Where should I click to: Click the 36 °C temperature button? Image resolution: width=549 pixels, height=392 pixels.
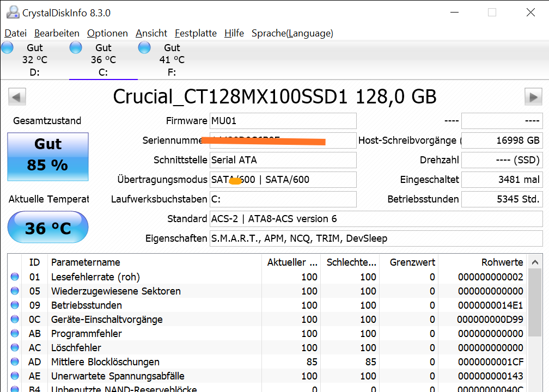pyautogui.click(x=48, y=227)
